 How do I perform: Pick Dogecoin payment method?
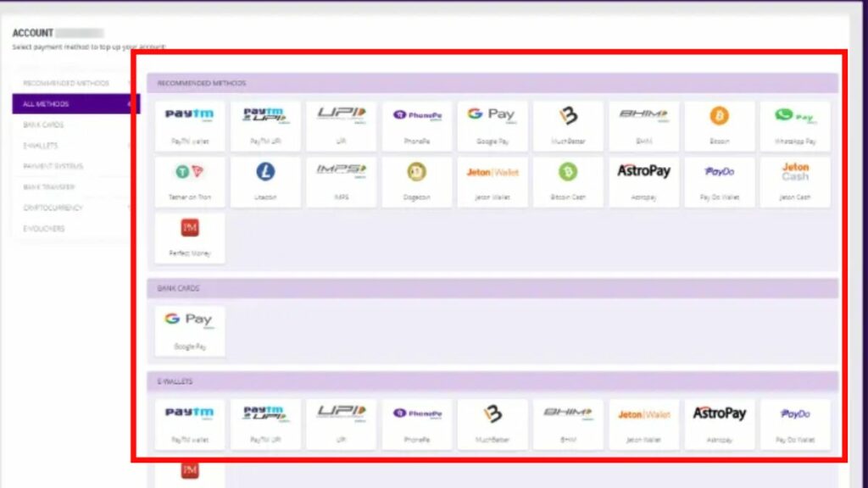point(417,182)
